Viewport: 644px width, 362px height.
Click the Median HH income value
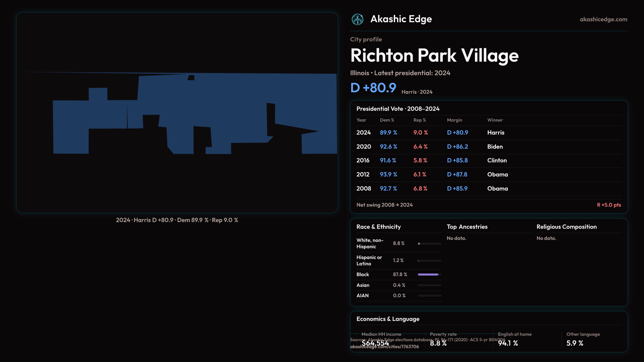375,343
